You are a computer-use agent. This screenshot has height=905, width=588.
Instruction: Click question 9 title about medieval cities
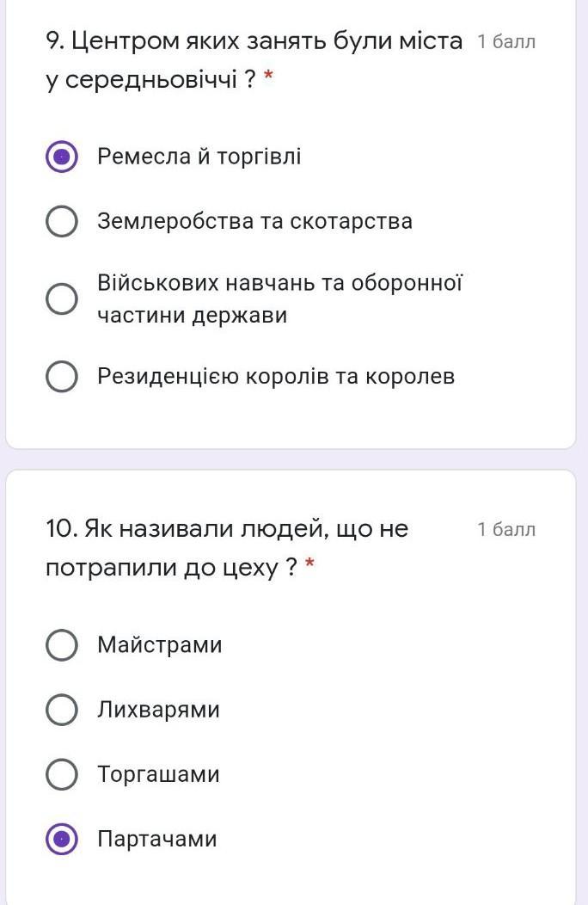[254, 60]
